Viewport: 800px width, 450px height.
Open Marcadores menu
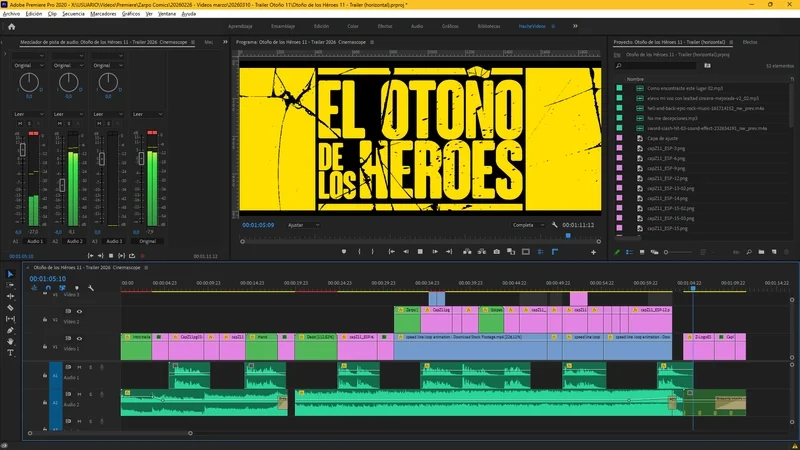click(103, 14)
